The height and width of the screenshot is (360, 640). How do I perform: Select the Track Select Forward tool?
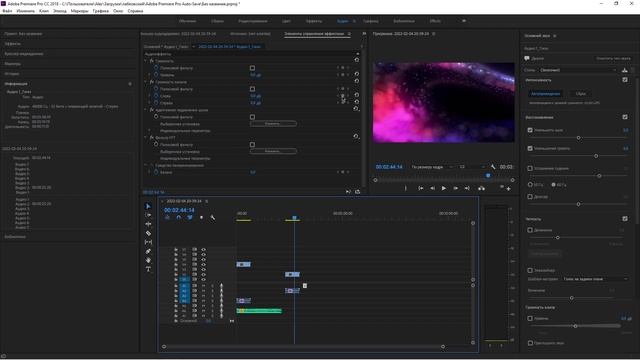click(x=148, y=215)
